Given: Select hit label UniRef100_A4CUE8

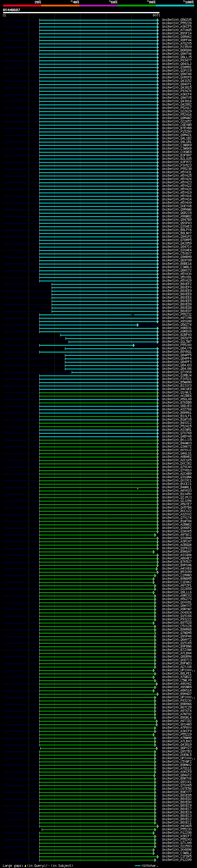Looking at the screenshot, I should coord(177,389).
